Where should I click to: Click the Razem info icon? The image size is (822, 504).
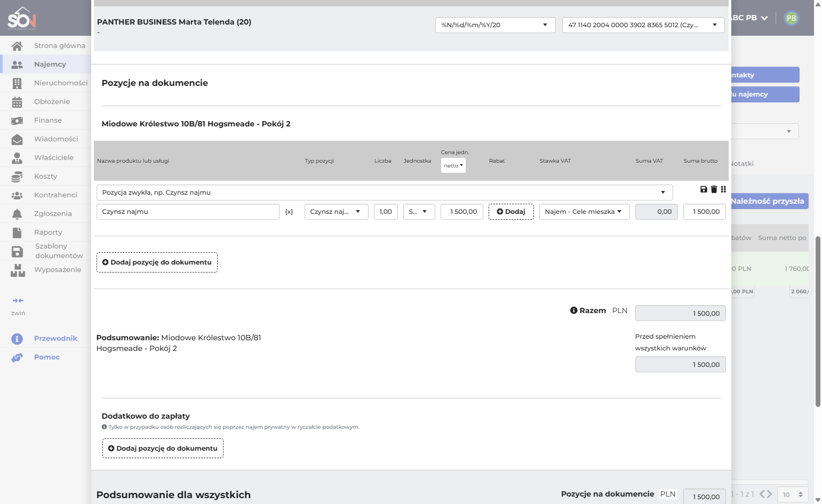click(x=574, y=310)
